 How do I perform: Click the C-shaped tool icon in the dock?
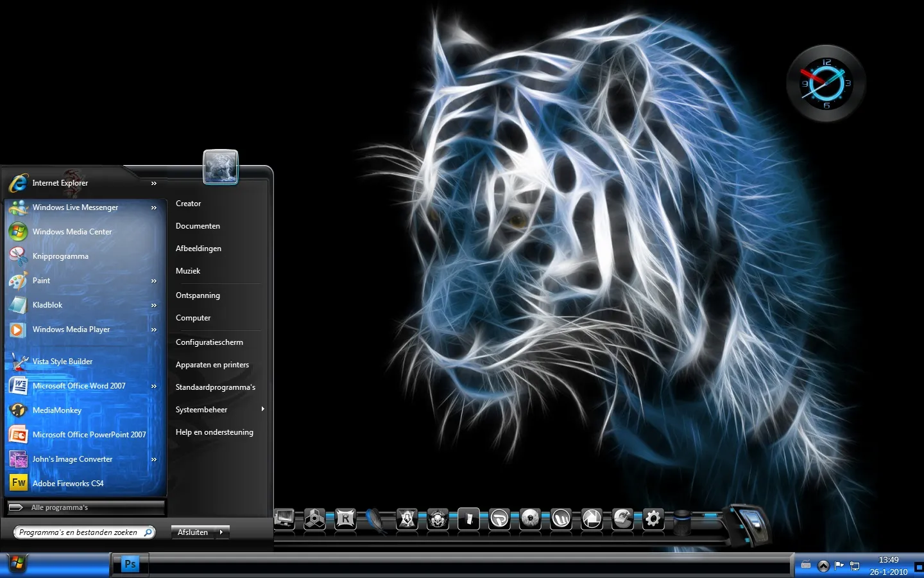click(x=622, y=518)
